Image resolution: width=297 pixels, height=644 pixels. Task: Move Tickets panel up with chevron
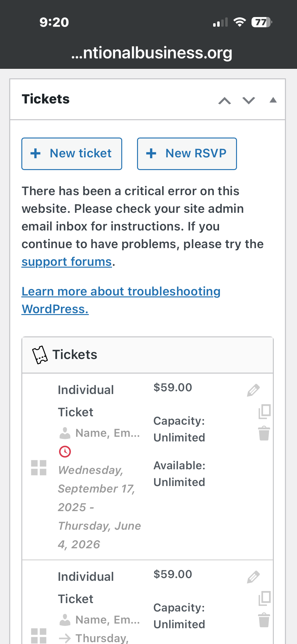pyautogui.click(x=225, y=101)
